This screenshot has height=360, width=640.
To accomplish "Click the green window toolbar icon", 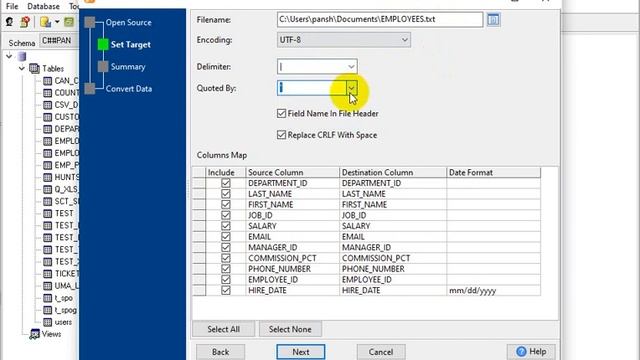I will (69, 22).
